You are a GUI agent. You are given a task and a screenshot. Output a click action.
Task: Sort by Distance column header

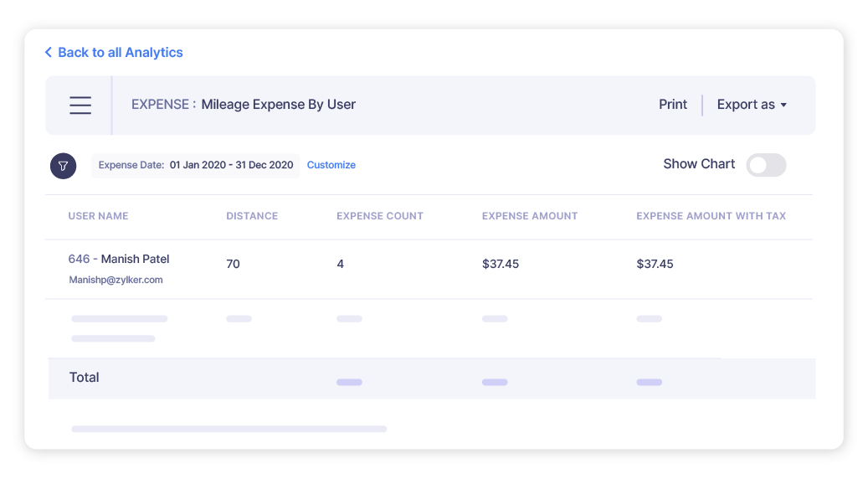point(252,216)
